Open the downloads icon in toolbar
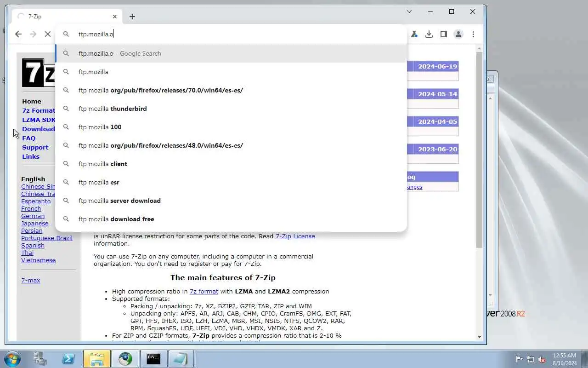This screenshot has width=588, height=368. (429, 34)
